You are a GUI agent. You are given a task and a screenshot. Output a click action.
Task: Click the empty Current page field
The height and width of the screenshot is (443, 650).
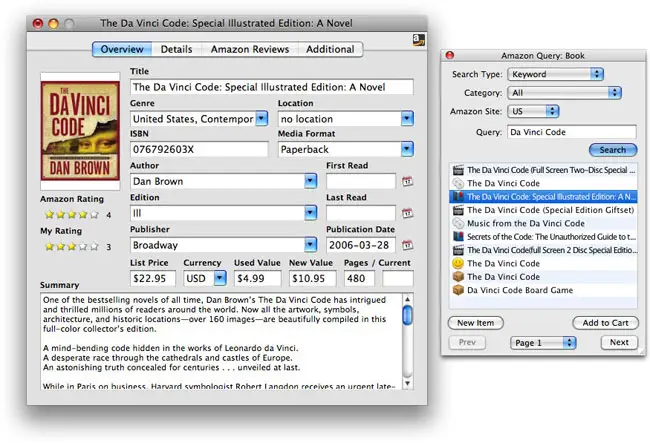pyautogui.click(x=398, y=278)
